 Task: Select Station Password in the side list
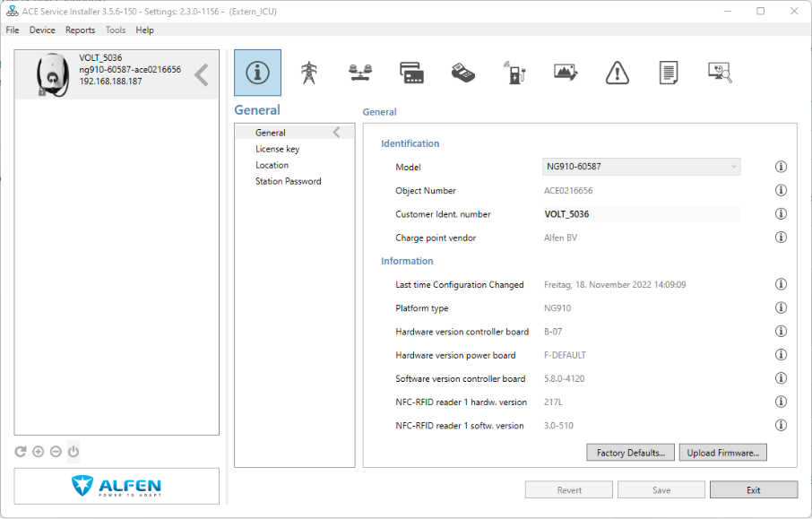(x=288, y=181)
